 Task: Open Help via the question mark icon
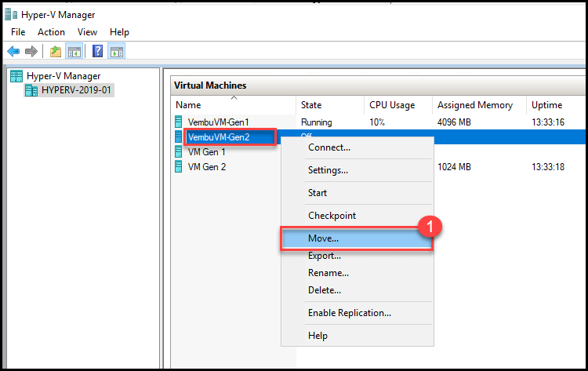pos(98,52)
